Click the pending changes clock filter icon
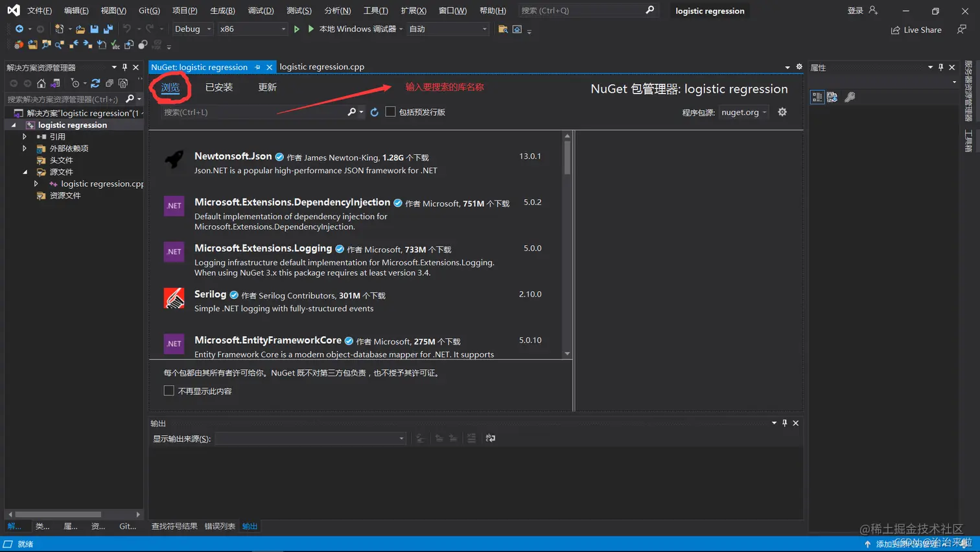This screenshot has width=980, height=552. 75,83
